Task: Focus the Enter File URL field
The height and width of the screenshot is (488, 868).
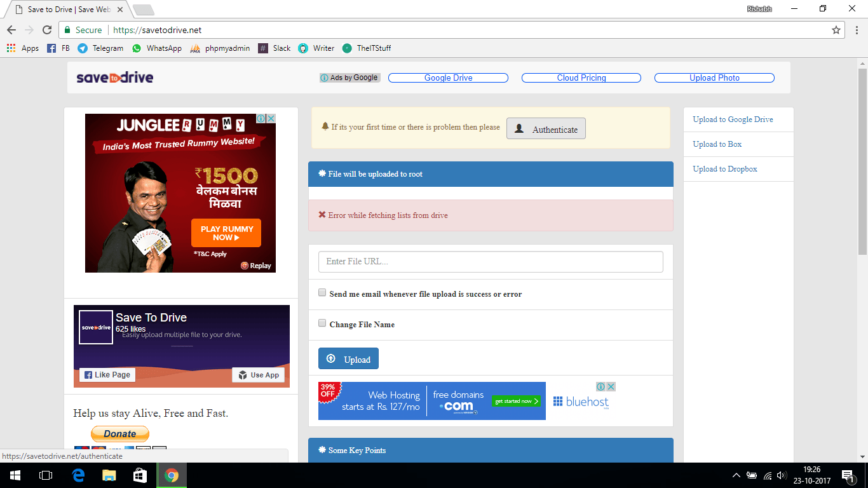Action: point(491,262)
